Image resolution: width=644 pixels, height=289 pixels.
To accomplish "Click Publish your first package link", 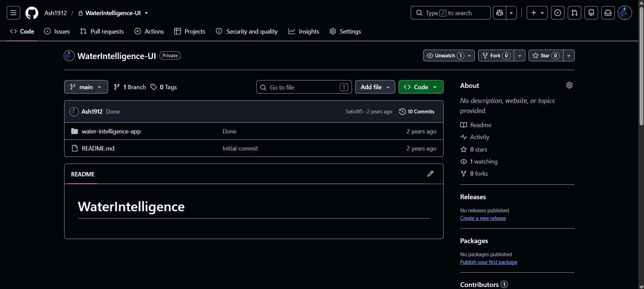I will [489, 262].
